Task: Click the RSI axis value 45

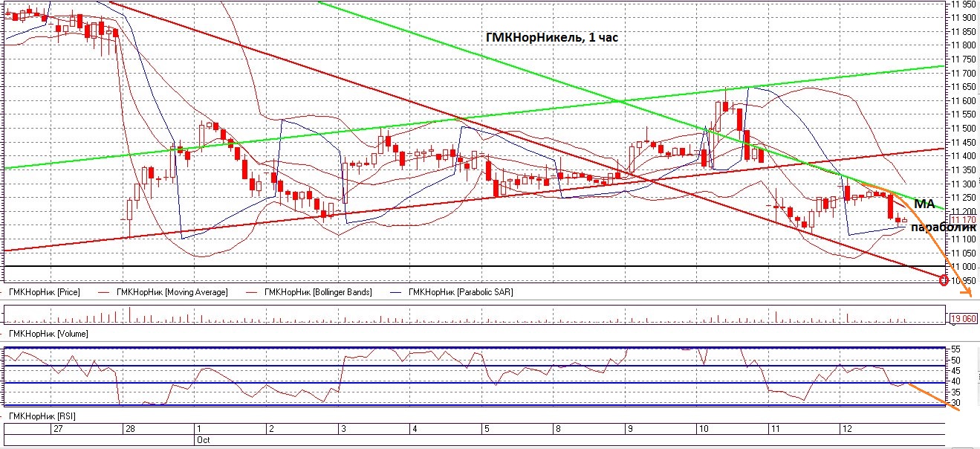Action: (x=958, y=370)
